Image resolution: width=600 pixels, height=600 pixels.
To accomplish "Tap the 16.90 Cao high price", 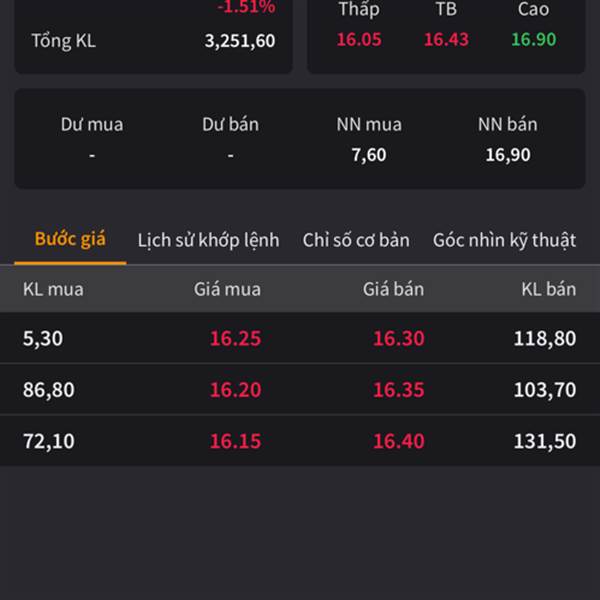I will pos(534,39).
